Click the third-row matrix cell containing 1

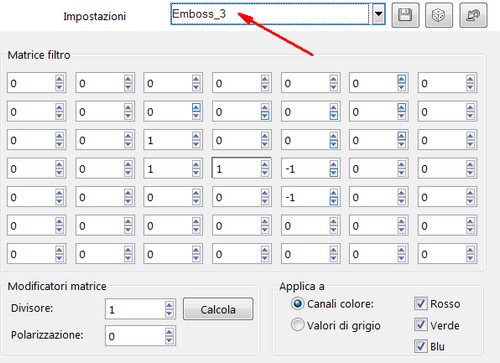click(168, 140)
